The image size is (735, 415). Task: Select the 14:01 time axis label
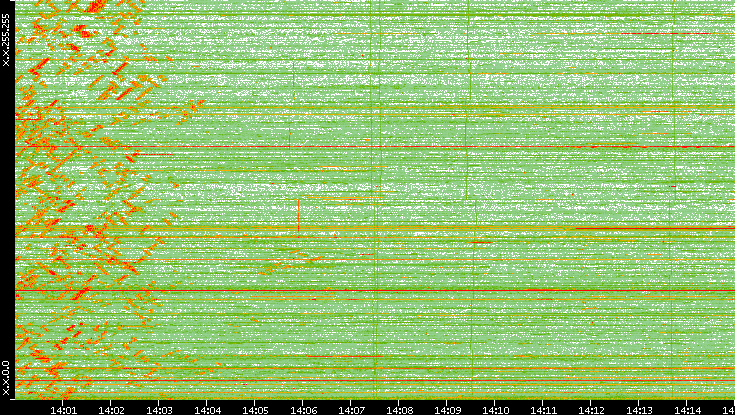pos(63,410)
